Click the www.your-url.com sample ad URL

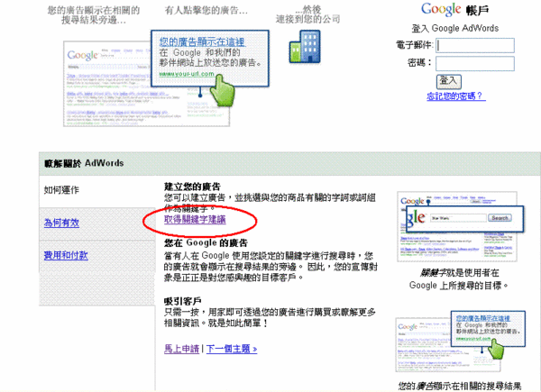187,74
